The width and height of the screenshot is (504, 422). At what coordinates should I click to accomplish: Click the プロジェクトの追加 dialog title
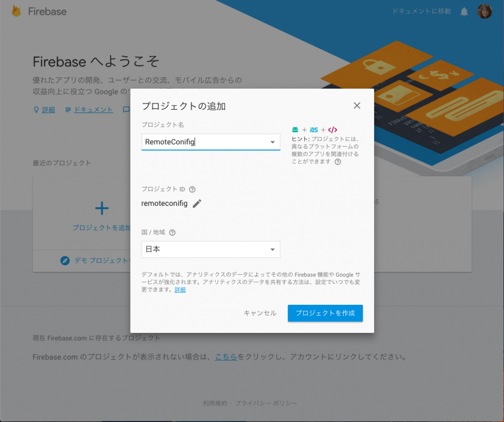[184, 106]
